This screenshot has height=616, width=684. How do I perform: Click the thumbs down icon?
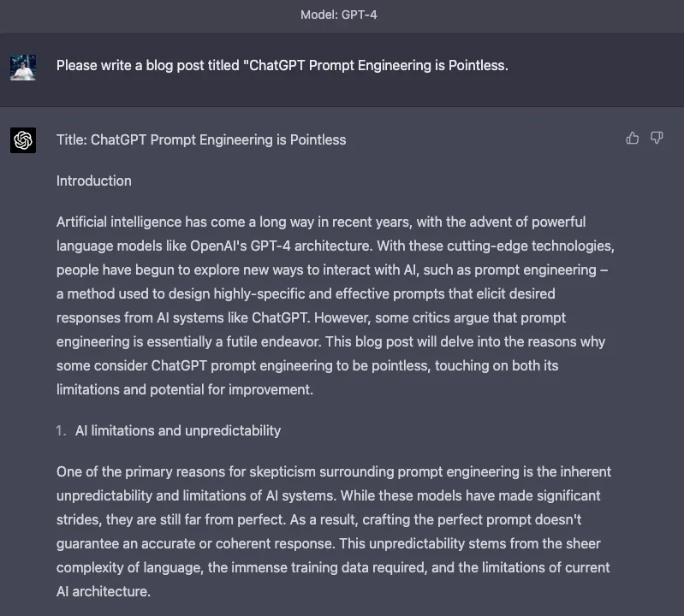tap(657, 138)
